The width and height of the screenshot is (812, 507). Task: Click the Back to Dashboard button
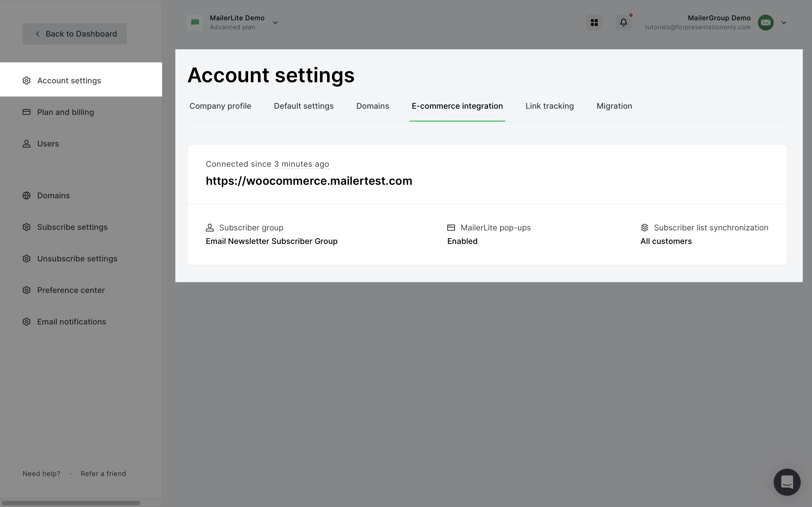click(74, 34)
